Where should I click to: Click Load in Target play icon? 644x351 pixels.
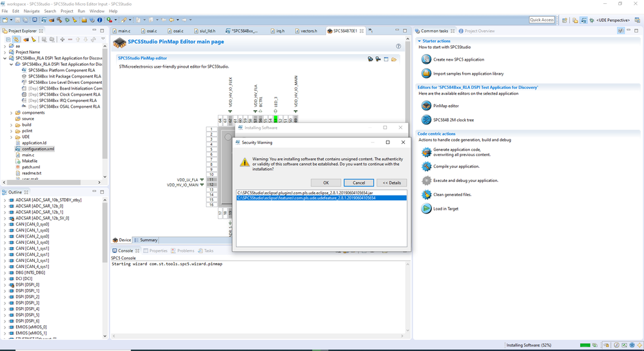coord(426,208)
